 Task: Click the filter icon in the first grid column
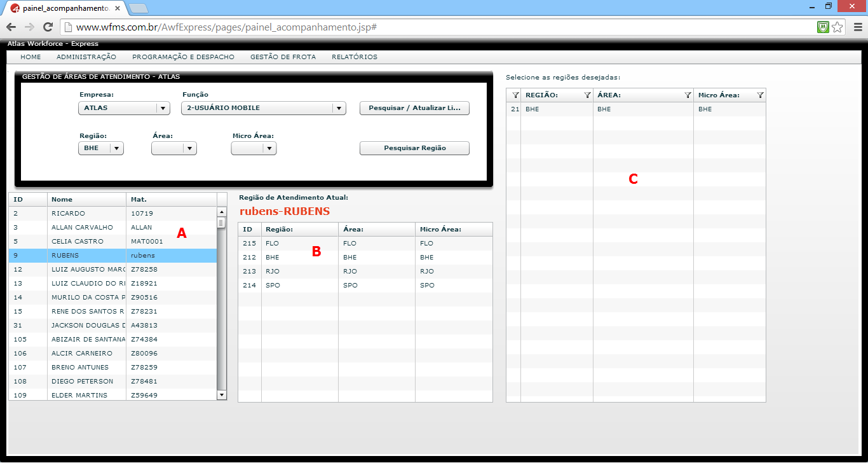pyautogui.click(x=516, y=95)
